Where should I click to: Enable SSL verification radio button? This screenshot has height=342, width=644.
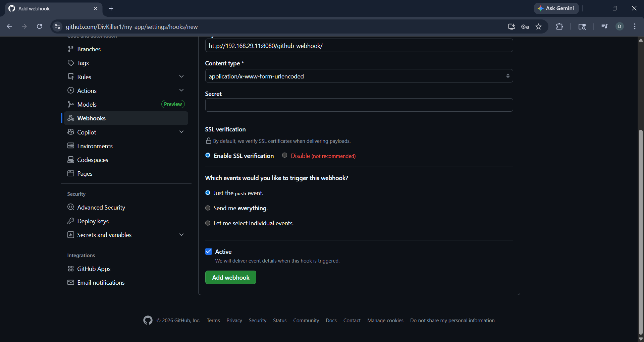[208, 155]
